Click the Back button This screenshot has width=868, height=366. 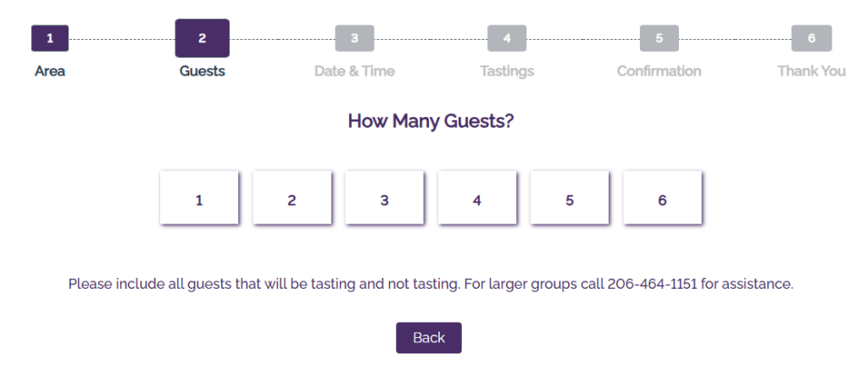pos(428,337)
